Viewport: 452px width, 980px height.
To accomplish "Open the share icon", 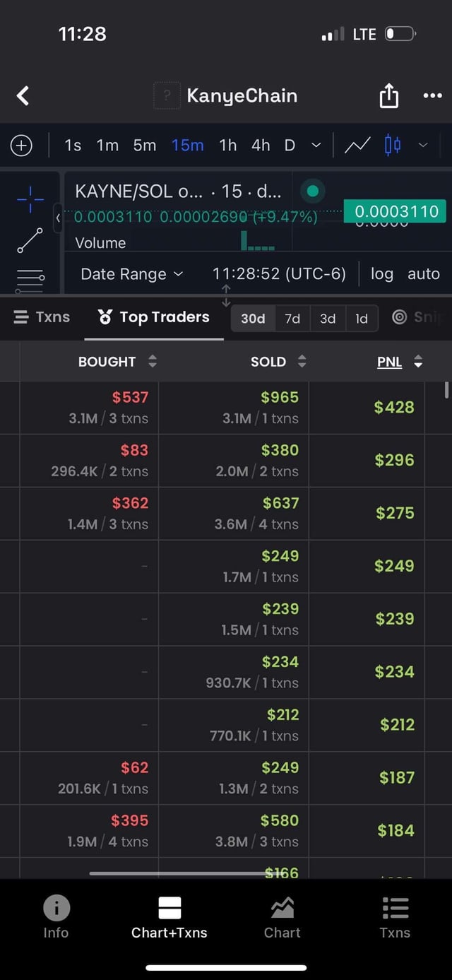I will (388, 96).
